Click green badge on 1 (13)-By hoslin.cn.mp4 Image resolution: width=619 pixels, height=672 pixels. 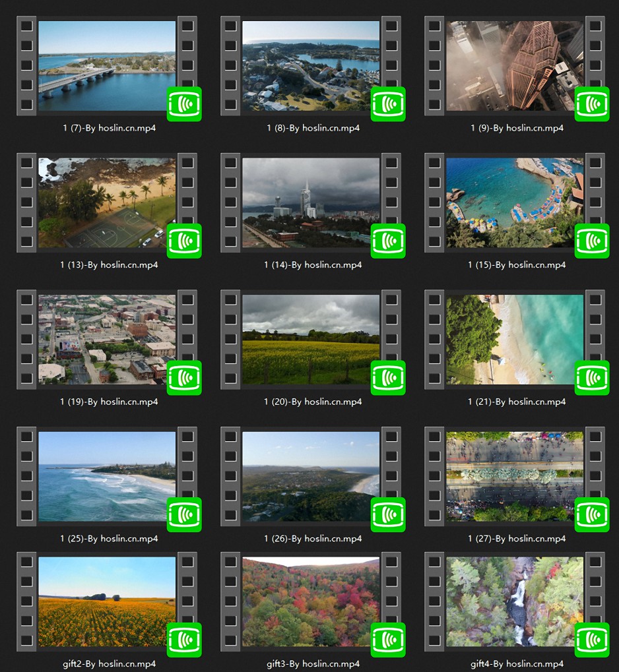click(184, 241)
